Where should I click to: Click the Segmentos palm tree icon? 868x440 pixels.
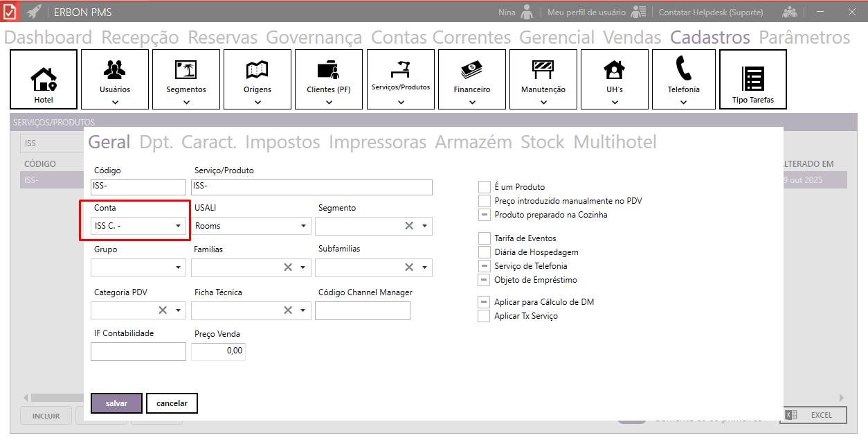pyautogui.click(x=186, y=70)
